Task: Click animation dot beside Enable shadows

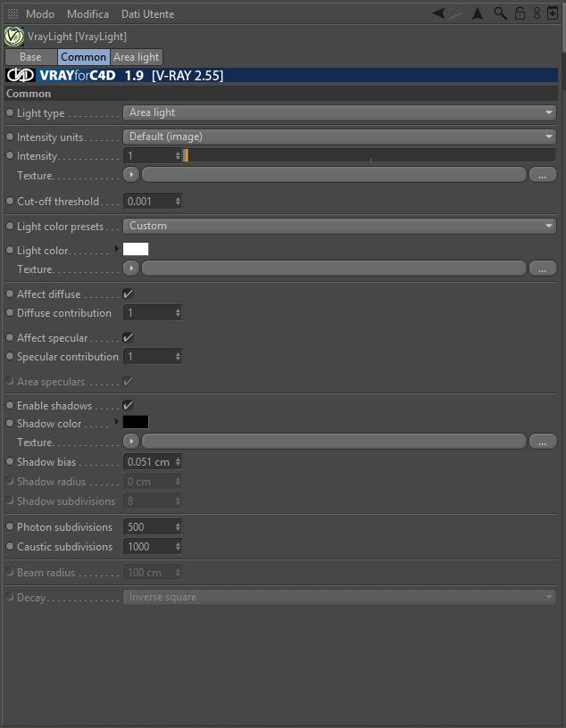Action: (10, 405)
